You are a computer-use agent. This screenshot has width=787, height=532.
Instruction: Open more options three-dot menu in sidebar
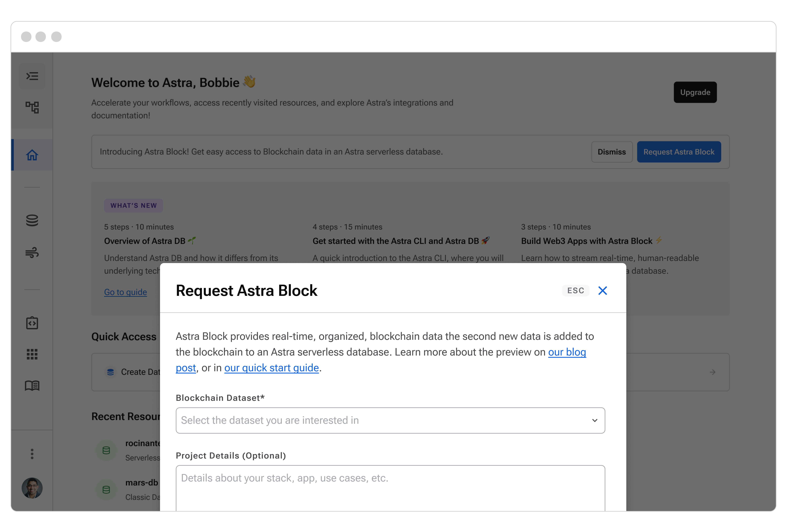coord(32,454)
